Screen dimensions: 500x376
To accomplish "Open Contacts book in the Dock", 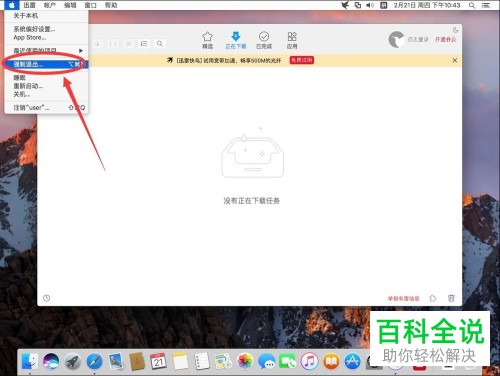I will [137, 361].
